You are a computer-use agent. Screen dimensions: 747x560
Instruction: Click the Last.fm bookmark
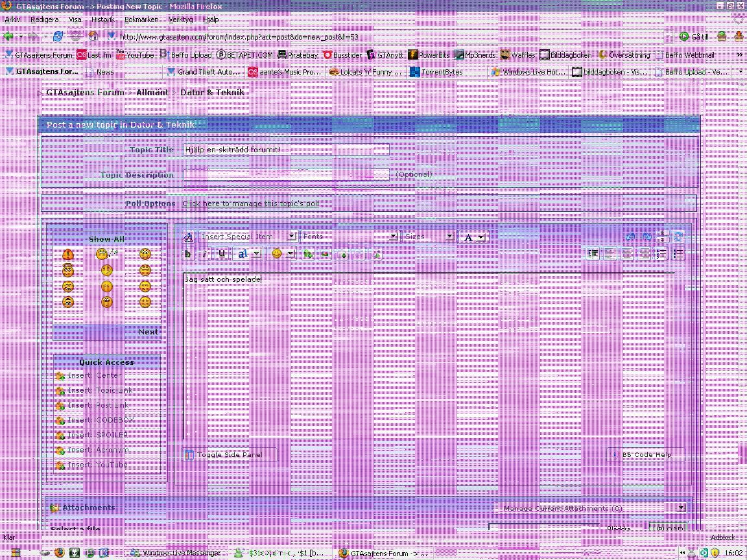point(94,55)
